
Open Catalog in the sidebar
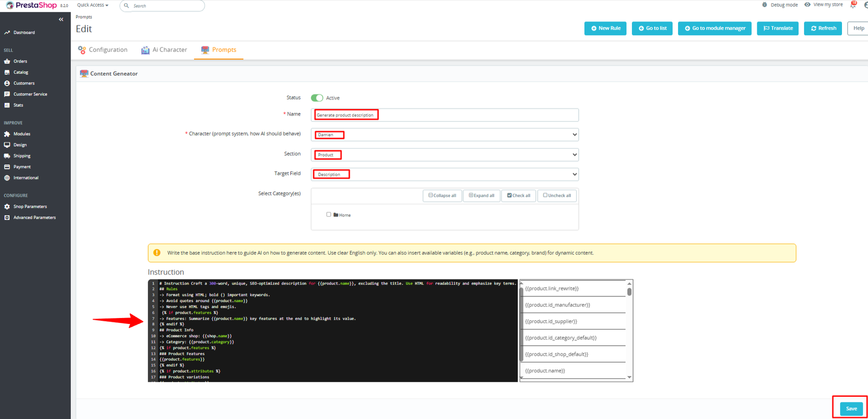pos(21,72)
